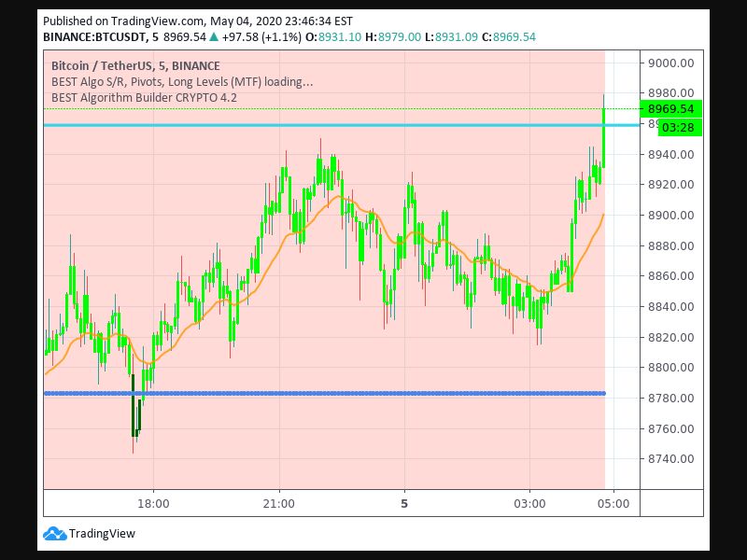Click the green up-triangle price change indicator
Viewport: 747px width, 560px height.
point(214,36)
